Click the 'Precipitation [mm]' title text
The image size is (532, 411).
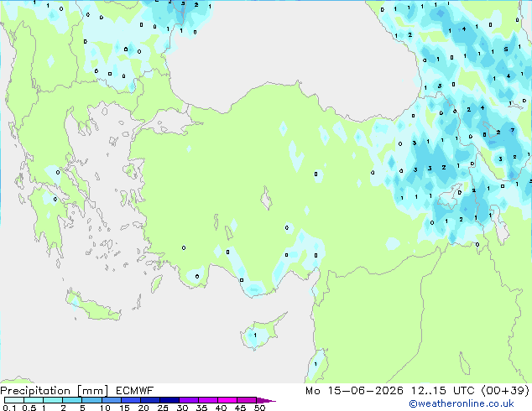pos(55,391)
